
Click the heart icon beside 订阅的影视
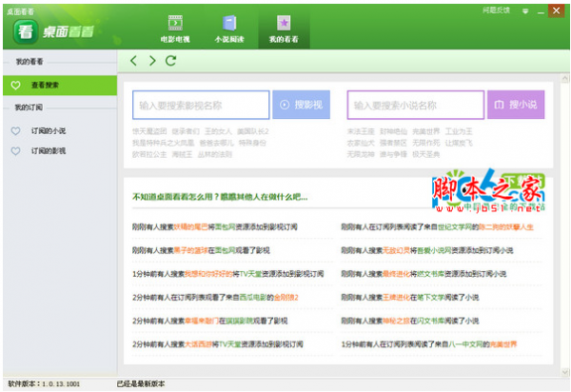[x=15, y=150]
